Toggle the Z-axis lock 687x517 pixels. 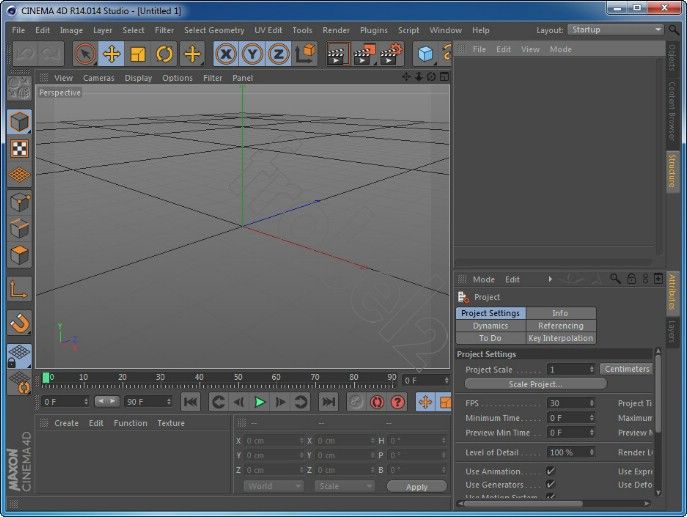click(x=279, y=54)
